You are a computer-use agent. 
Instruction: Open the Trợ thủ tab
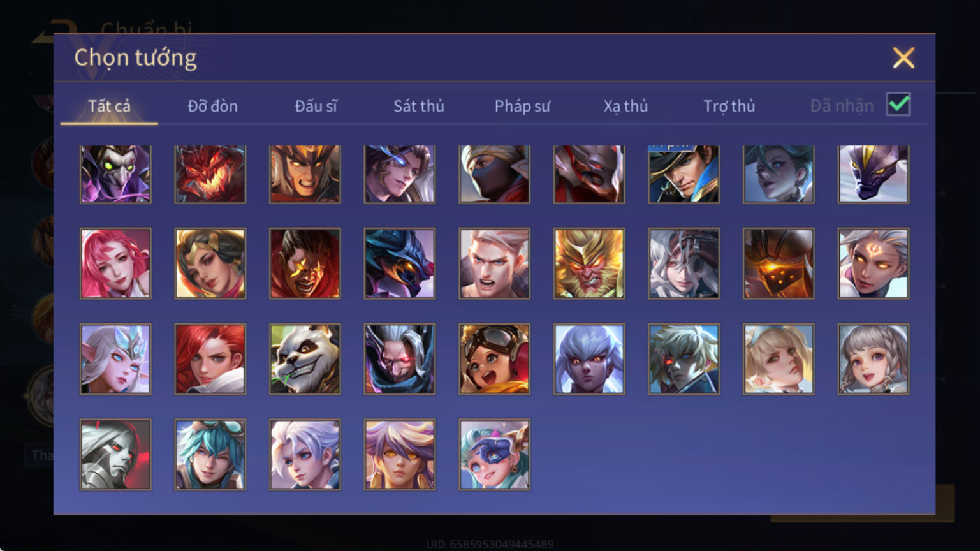pos(729,106)
